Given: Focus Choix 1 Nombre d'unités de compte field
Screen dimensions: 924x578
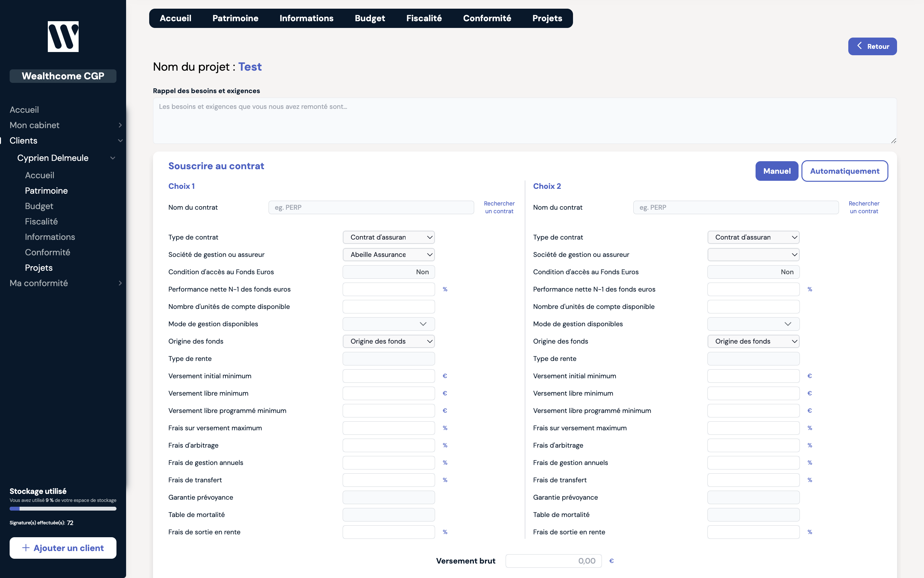Looking at the screenshot, I should click(389, 307).
